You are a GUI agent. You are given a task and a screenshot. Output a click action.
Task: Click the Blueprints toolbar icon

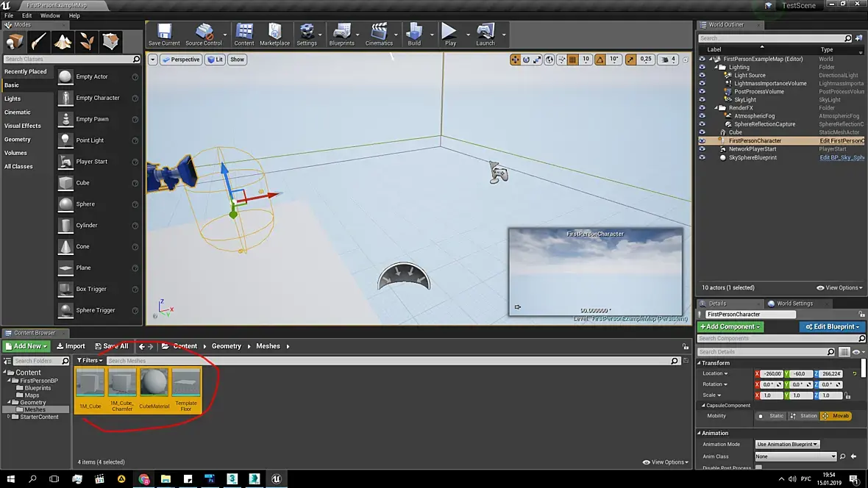[341, 34]
